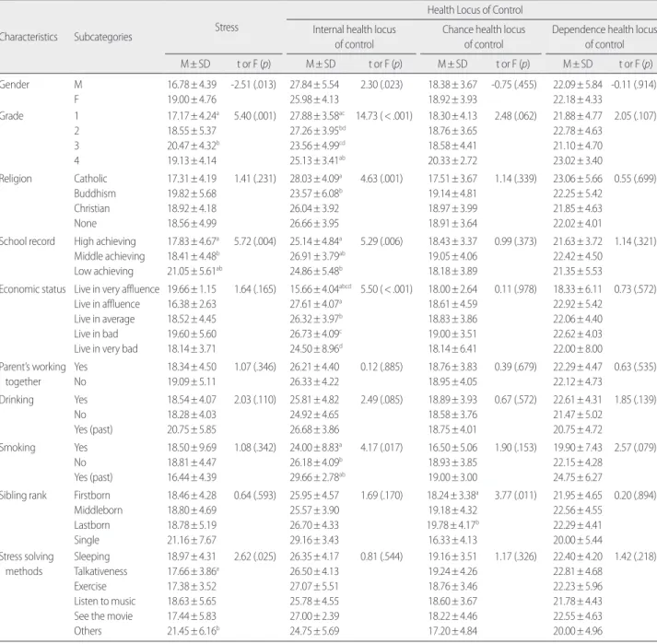
Task: Click stress value '16.78±4.39'
Action: [x=192, y=85]
